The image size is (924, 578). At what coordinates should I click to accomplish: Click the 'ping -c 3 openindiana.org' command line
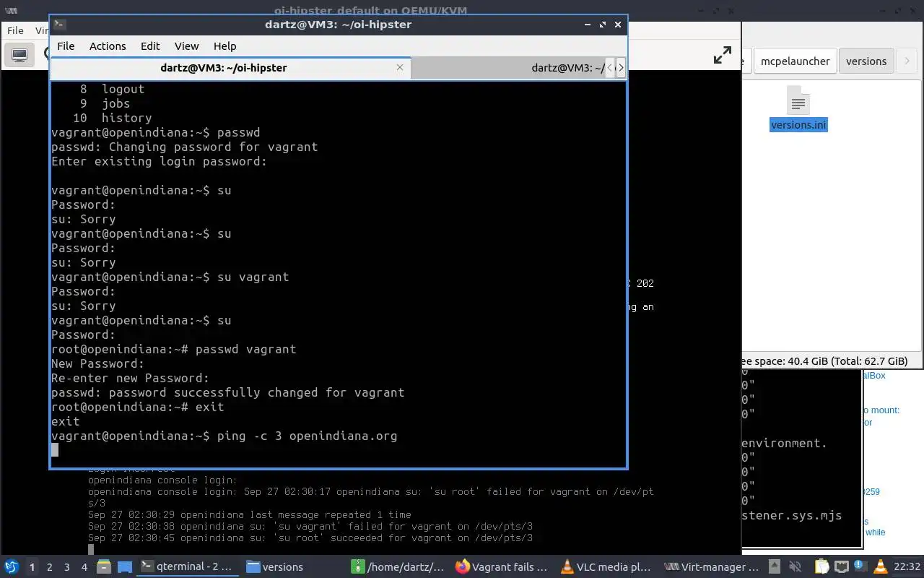(x=225, y=436)
